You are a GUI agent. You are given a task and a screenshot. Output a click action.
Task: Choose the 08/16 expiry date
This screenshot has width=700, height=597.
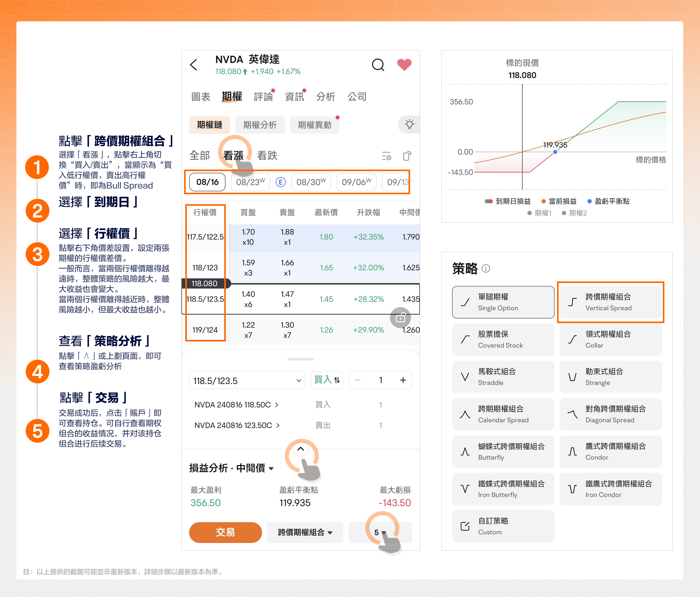207,182
